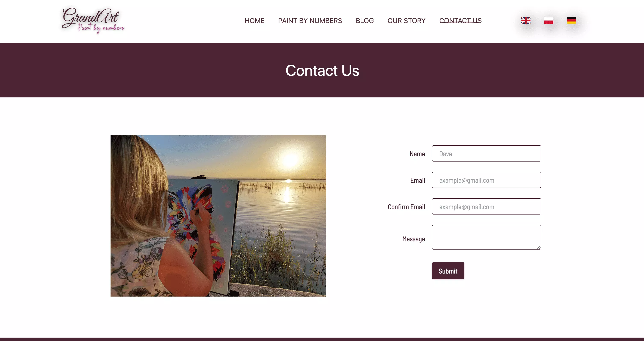Open the BLOG navigation link
The height and width of the screenshot is (341, 644).
365,21
